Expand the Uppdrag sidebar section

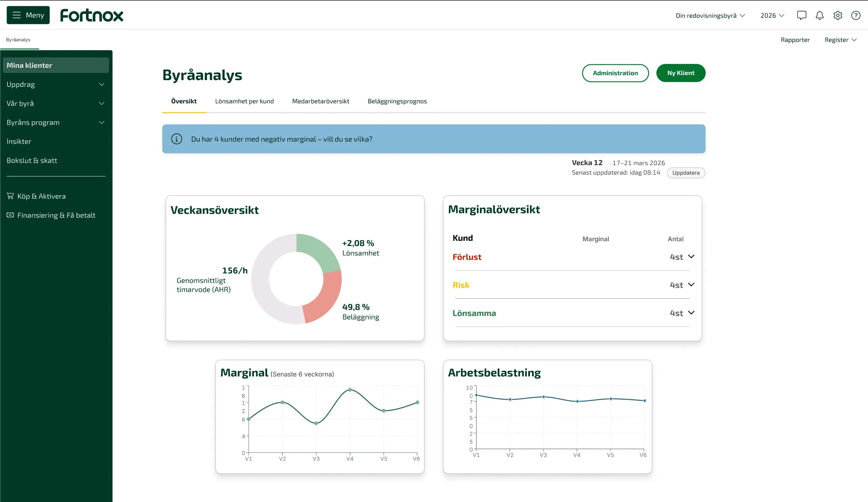[x=56, y=84]
